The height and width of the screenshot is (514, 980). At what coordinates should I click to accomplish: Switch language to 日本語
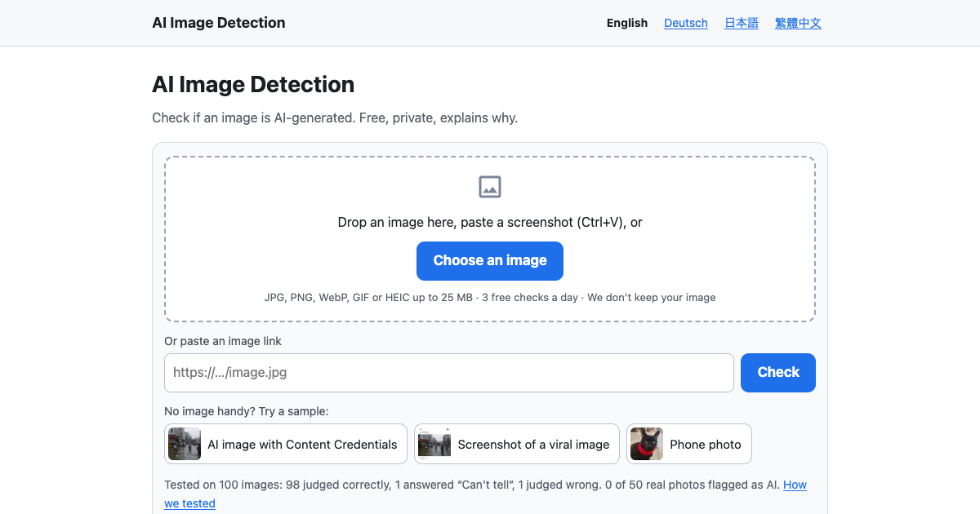pyautogui.click(x=742, y=23)
